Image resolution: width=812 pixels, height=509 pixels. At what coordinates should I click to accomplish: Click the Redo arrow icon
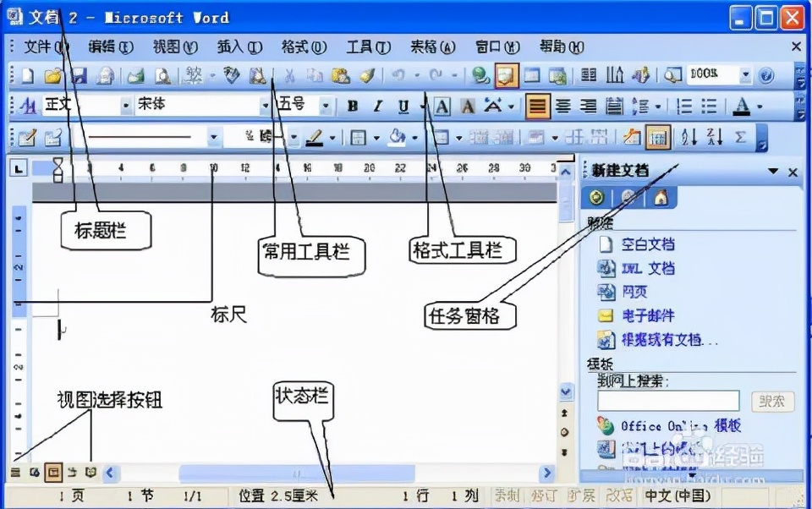tap(436, 75)
